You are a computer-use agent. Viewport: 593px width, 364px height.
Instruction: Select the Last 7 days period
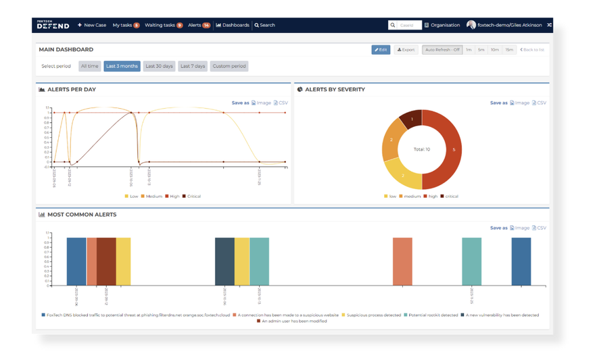[193, 66]
